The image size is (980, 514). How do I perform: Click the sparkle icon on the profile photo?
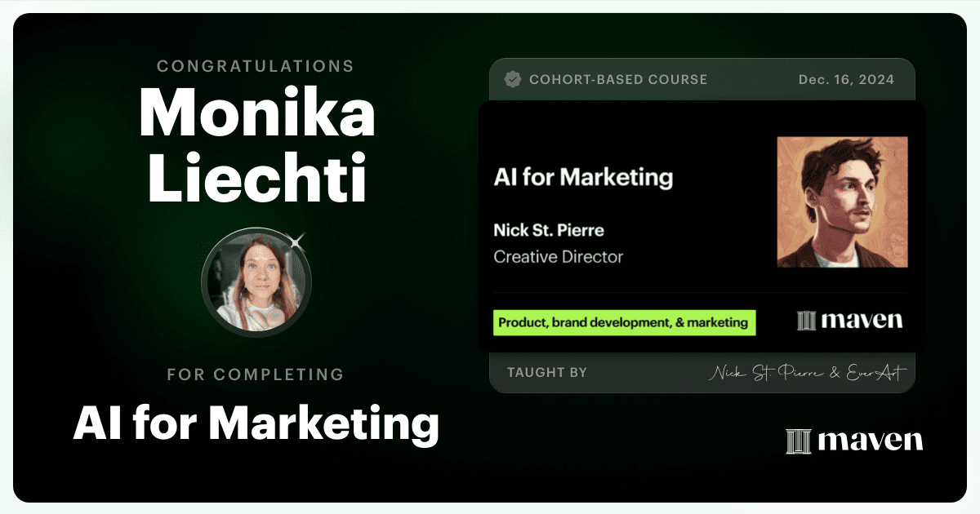point(297,241)
